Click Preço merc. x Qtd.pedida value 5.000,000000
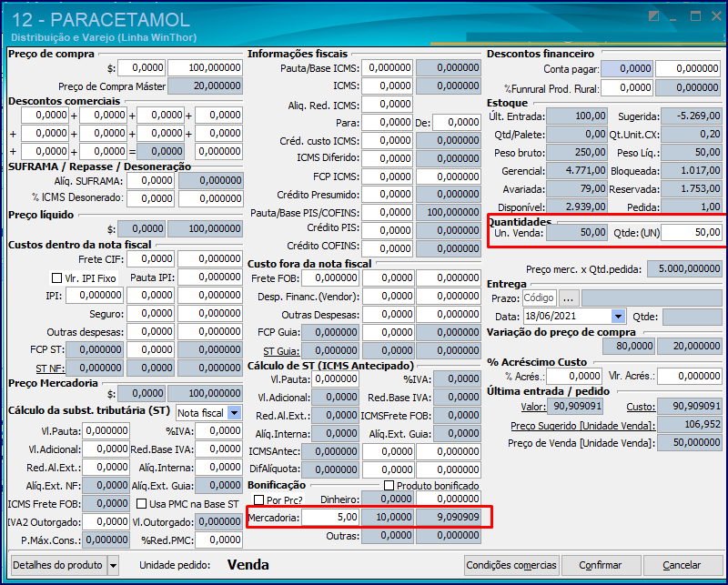 [684, 268]
